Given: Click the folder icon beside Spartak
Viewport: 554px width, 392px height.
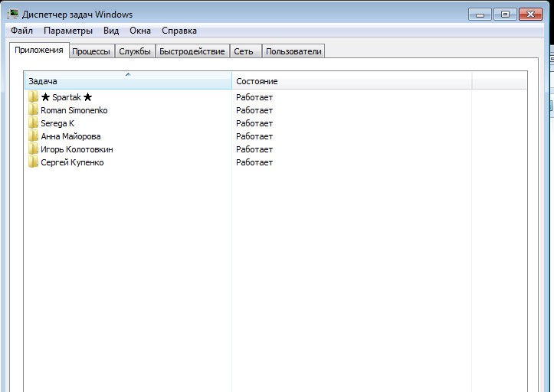Looking at the screenshot, I should (33, 97).
